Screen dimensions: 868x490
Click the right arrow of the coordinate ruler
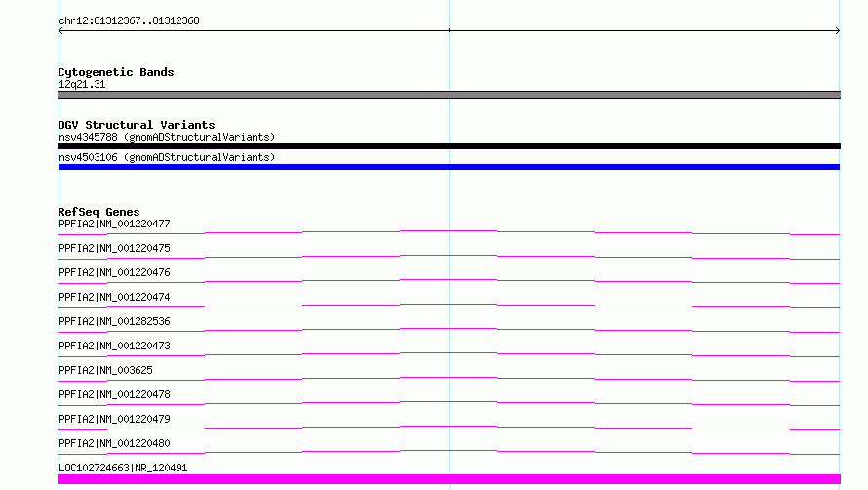(837, 31)
